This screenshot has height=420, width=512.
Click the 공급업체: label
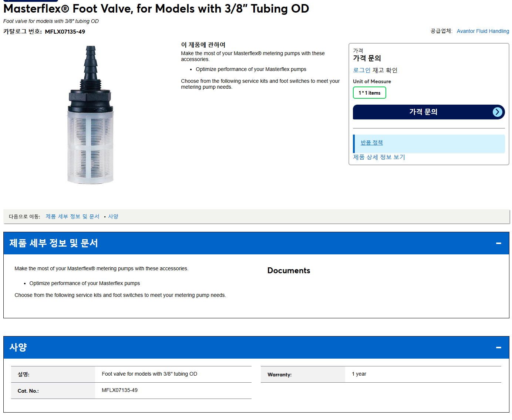click(x=441, y=31)
